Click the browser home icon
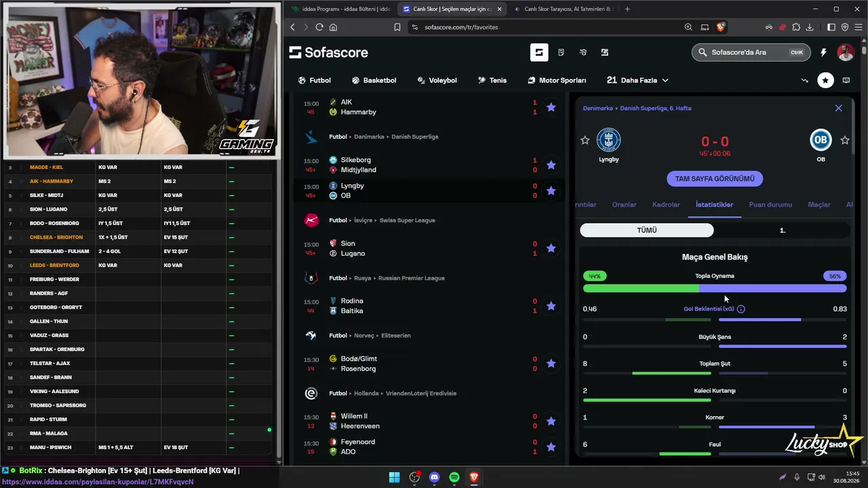This screenshot has width=868, height=488. 333,27
